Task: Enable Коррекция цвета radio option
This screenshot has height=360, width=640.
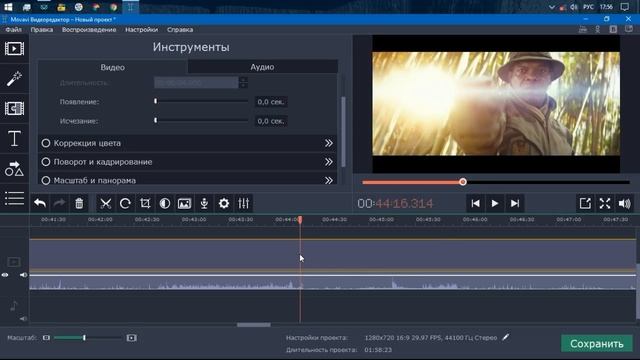Action: 46,143
